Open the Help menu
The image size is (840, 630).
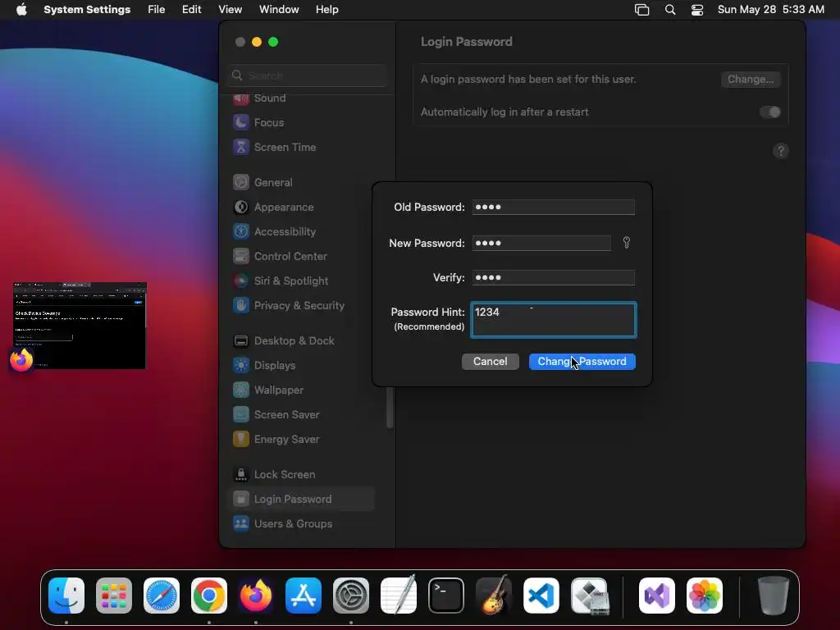[326, 10]
